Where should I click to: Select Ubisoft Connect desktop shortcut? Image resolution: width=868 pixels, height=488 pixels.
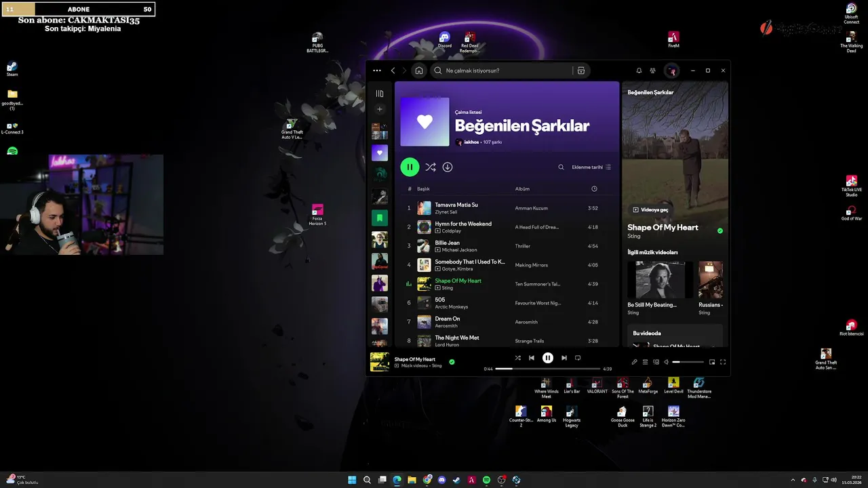[852, 14]
